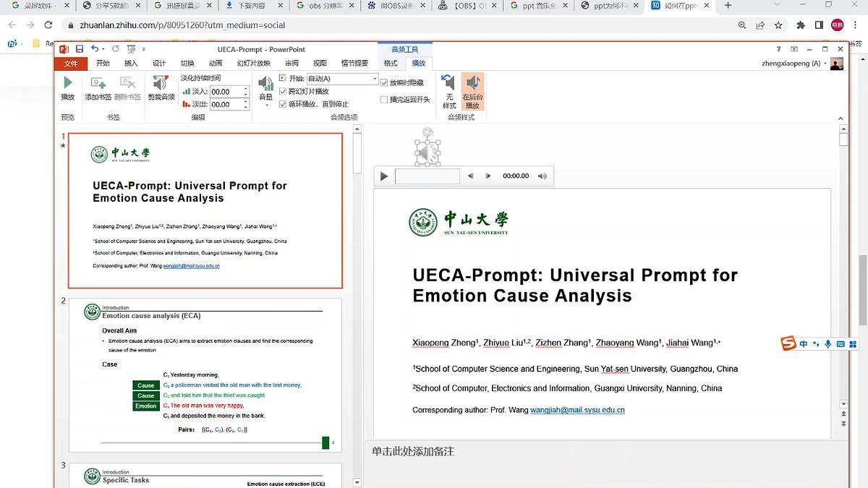Switch to Insert (插入) ribbon tab
868x488 pixels.
click(131, 64)
